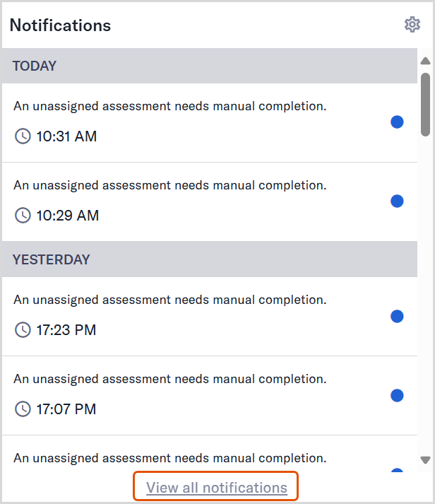Click clock icon beside 17:23 PM
435x504 pixels.
coord(23,330)
